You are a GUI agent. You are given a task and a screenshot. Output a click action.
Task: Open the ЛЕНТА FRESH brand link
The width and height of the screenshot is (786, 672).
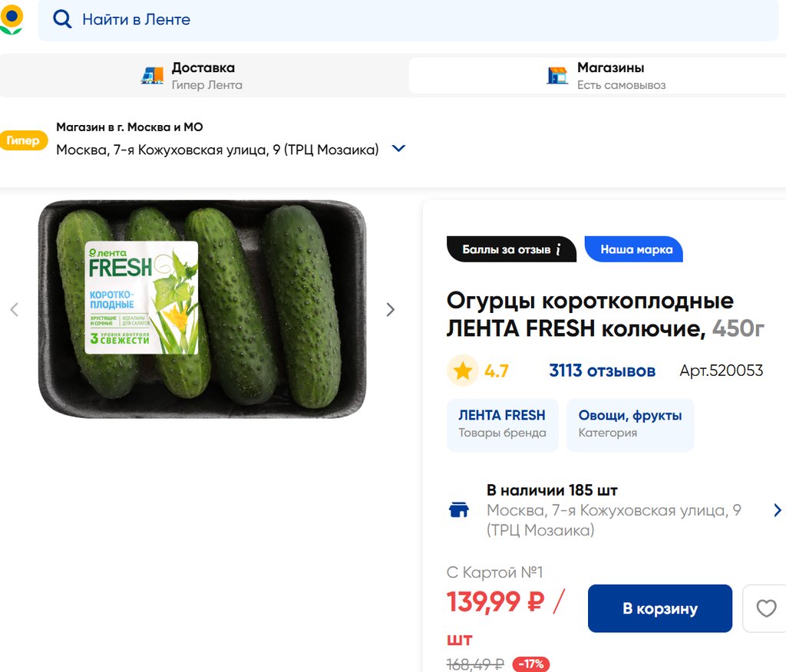pyautogui.click(x=502, y=423)
